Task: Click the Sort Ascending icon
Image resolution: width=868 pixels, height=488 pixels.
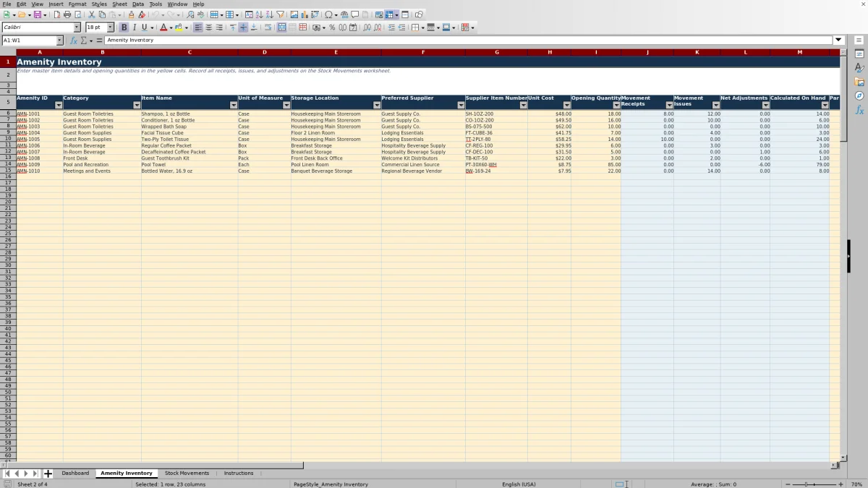Action: 260,14
